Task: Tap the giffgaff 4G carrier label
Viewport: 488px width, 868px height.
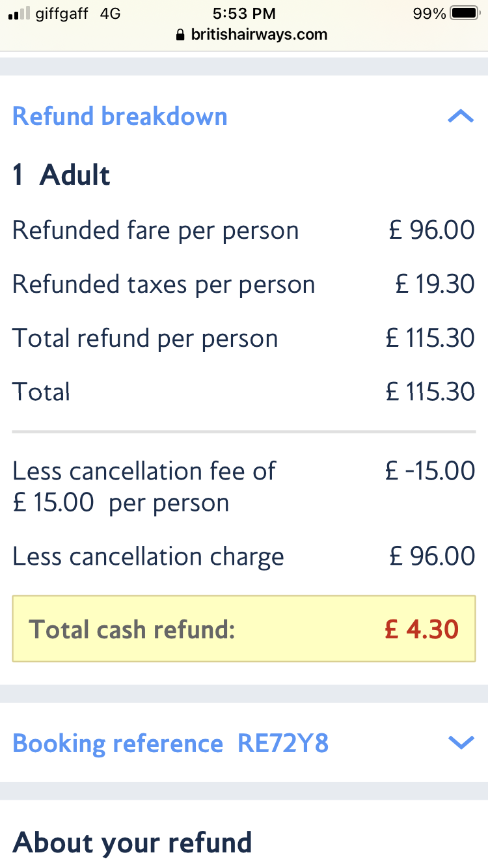Action: click(78, 14)
